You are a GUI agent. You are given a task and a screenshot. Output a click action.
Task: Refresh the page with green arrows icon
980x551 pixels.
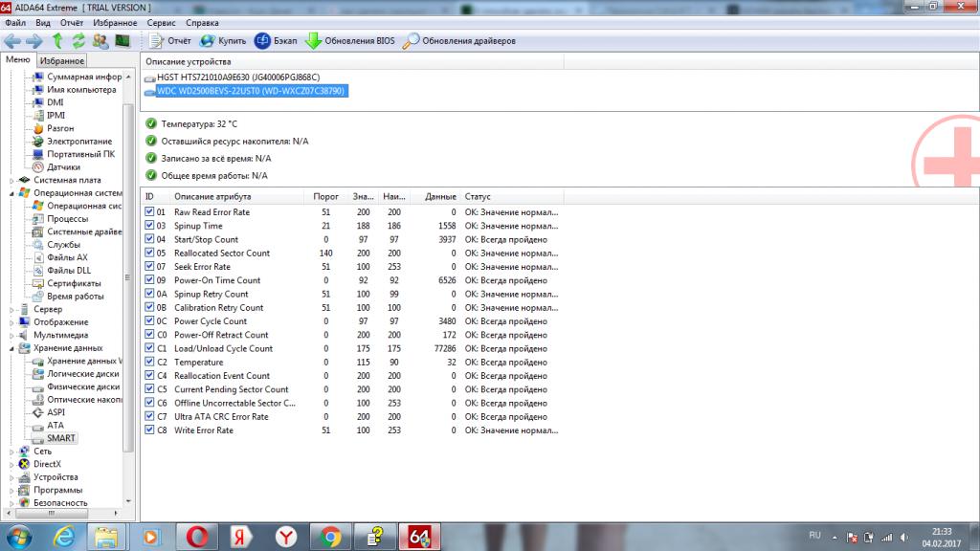[78, 41]
